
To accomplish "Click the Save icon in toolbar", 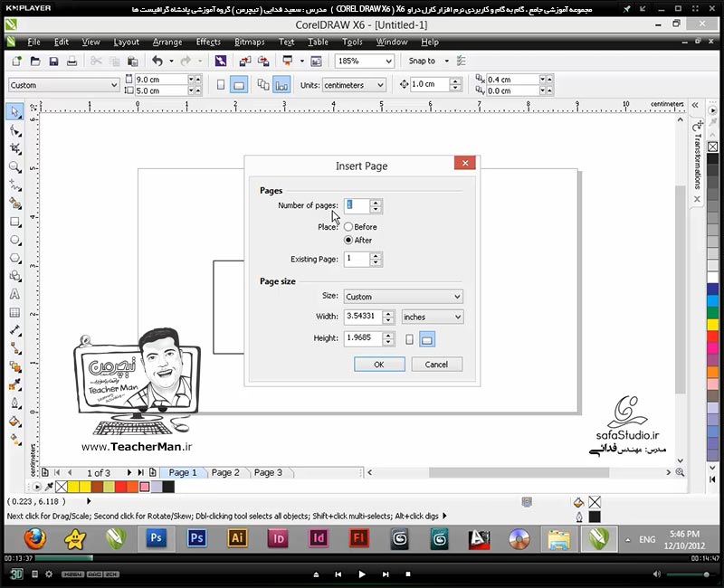I will click(53, 61).
